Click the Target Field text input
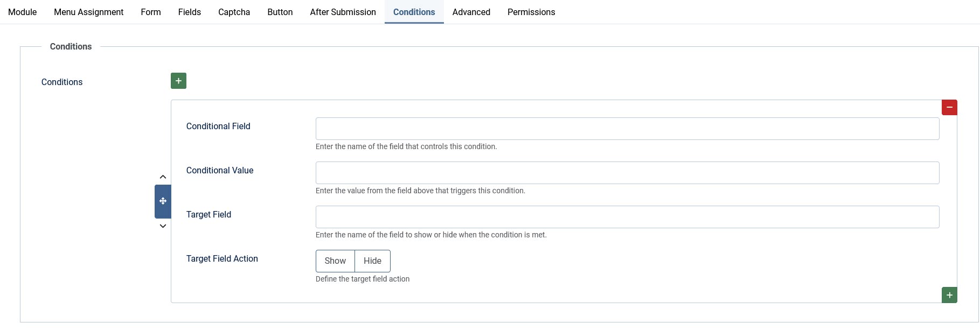This screenshot has height=330, width=980. click(627, 217)
